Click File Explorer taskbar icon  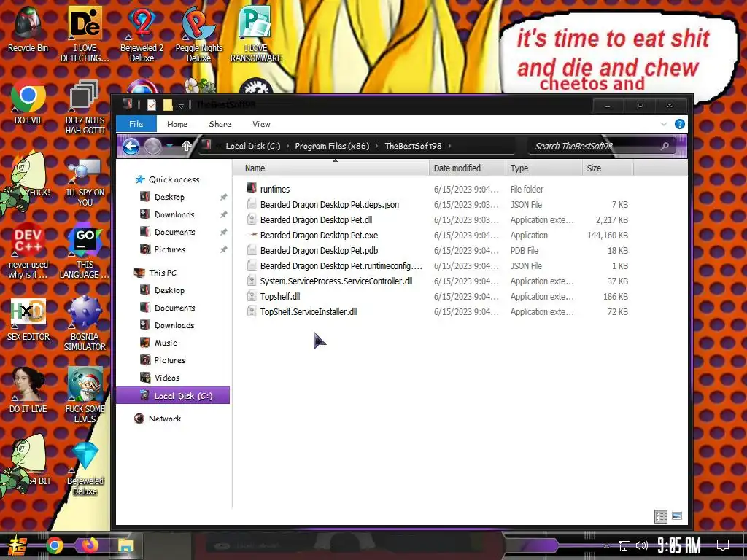(x=126, y=545)
